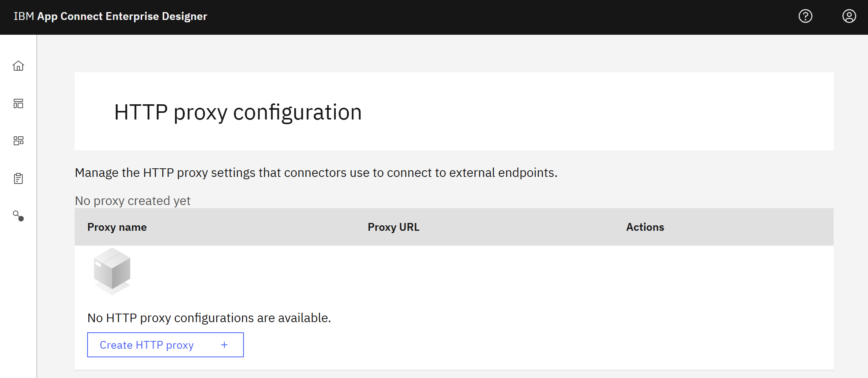Click the 'No proxy created yet' caption
The height and width of the screenshot is (378, 868).
tap(133, 201)
